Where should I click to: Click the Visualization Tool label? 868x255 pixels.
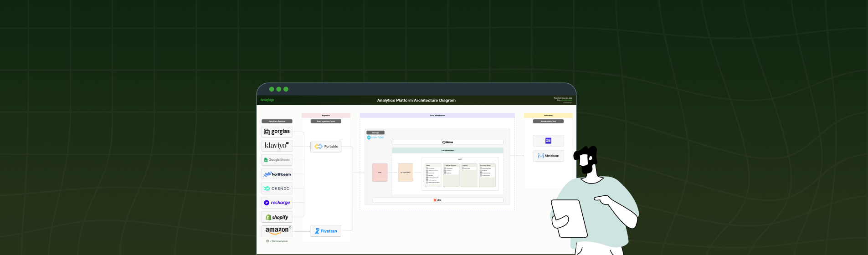(x=548, y=122)
